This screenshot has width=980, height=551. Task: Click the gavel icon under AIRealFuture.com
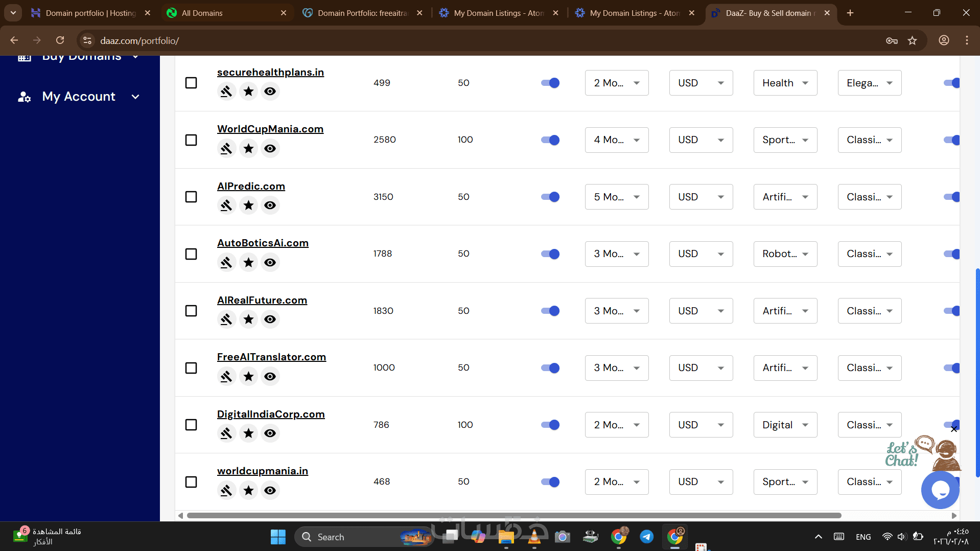click(226, 319)
